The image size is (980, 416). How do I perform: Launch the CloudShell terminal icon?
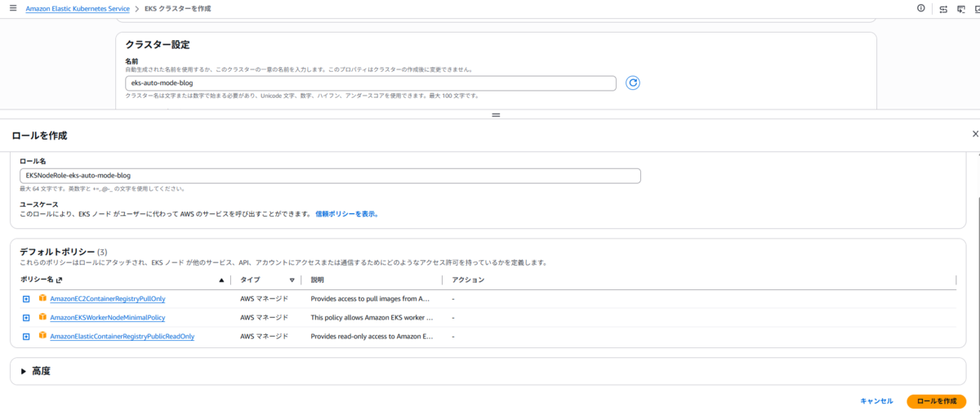tap(963, 9)
